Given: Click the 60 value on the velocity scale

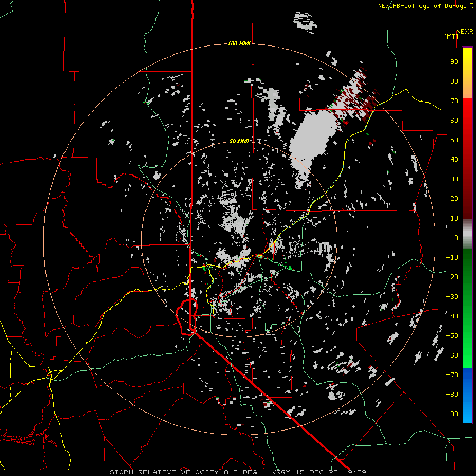Looking at the screenshot, I should click(x=454, y=121).
